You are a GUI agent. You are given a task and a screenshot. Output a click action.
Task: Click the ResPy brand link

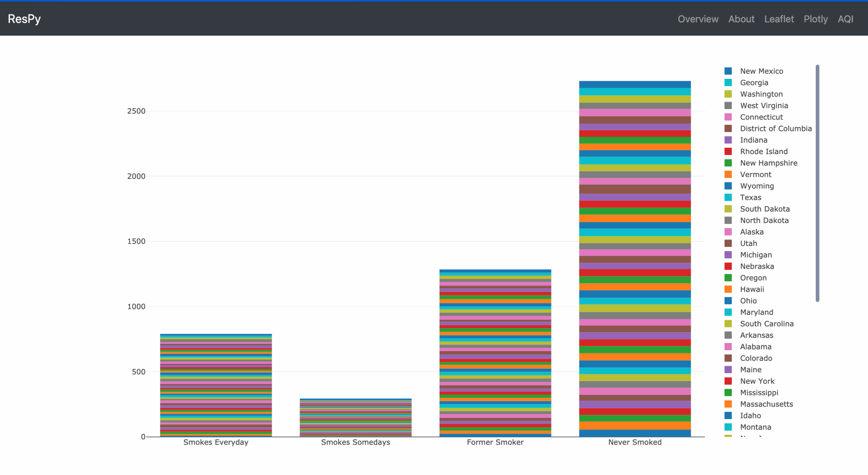point(24,19)
